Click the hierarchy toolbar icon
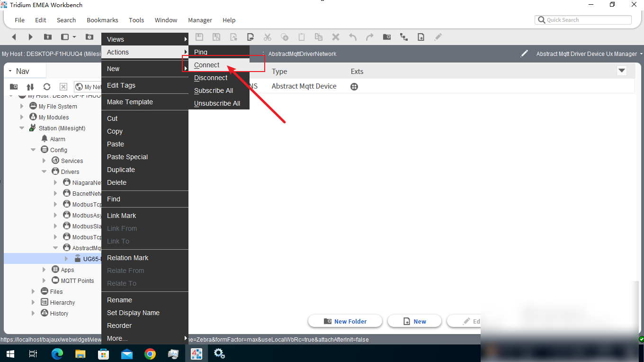 click(404, 37)
